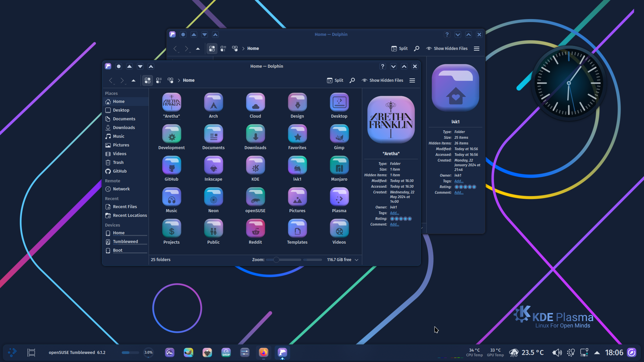
Task: Select Trash in Places sidebar
Action: (126, 163)
